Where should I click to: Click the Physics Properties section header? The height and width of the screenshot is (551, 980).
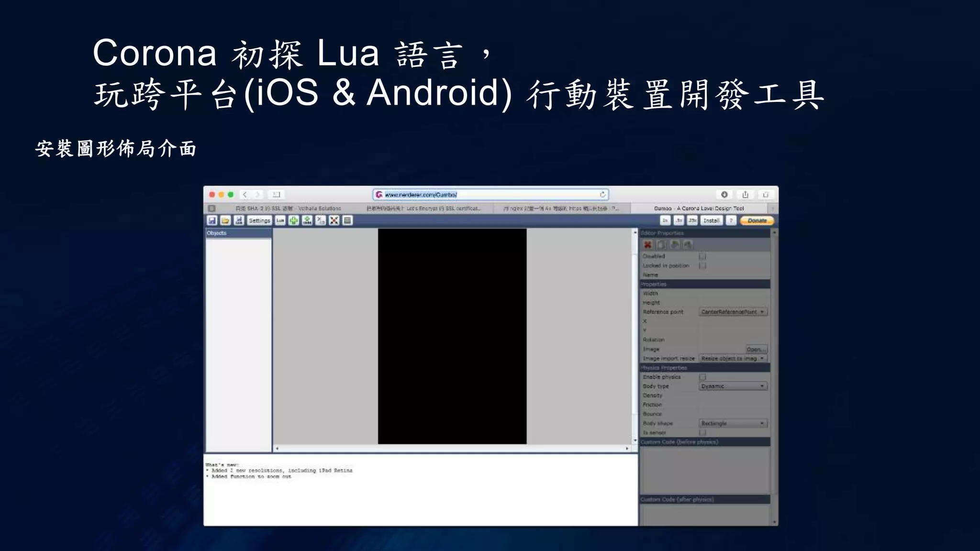coord(705,368)
